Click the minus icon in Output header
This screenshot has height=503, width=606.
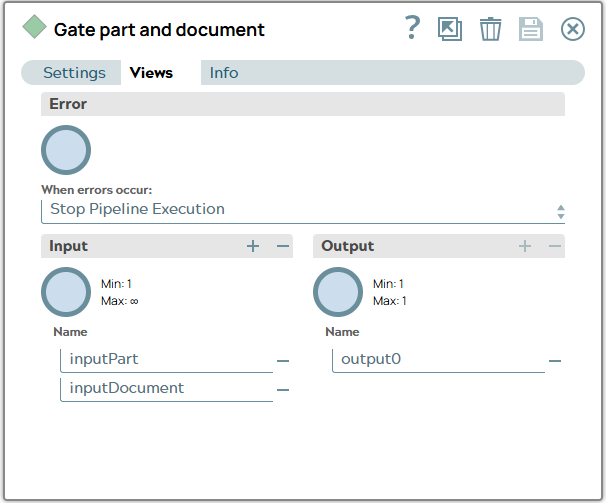coord(555,246)
